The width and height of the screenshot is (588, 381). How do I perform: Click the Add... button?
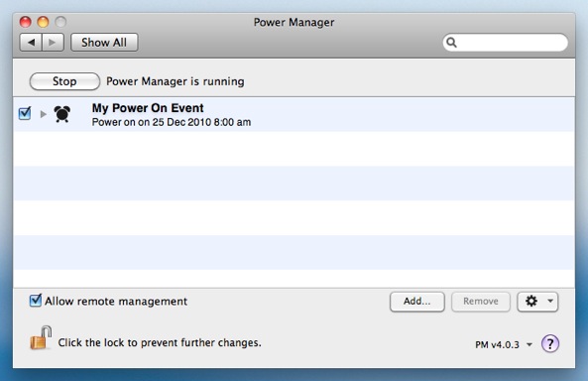click(417, 302)
